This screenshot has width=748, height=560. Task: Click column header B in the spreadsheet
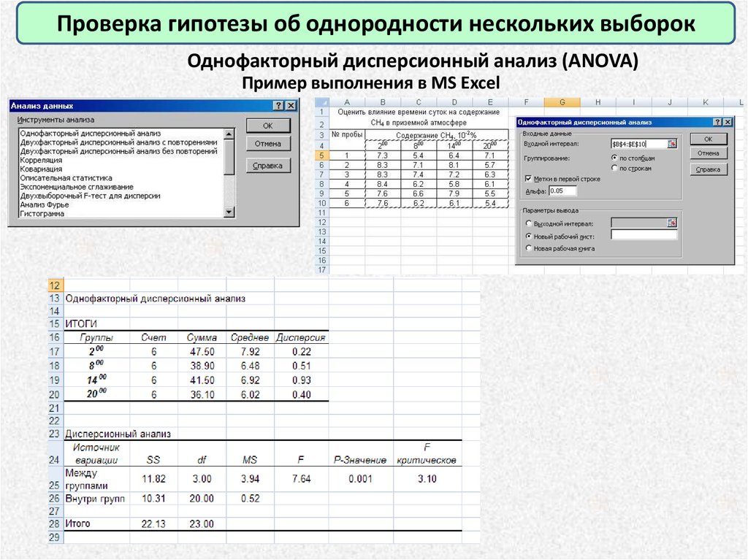click(x=383, y=102)
